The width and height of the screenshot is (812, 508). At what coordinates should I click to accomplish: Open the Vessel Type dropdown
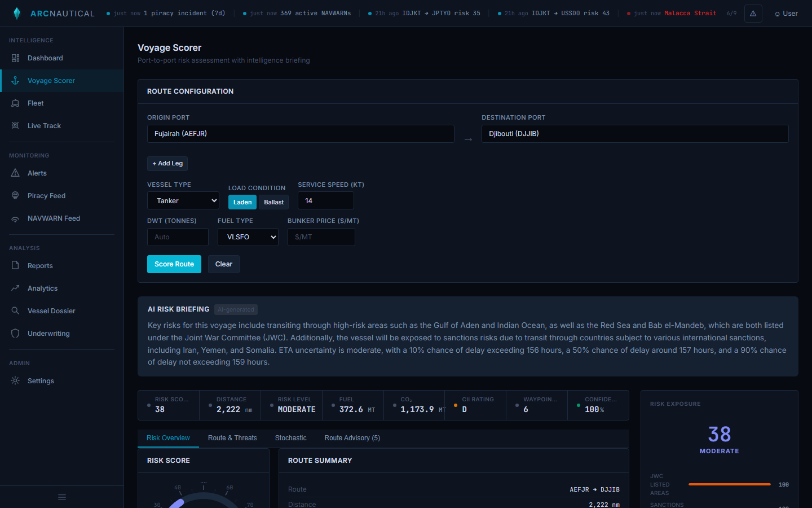tap(183, 200)
